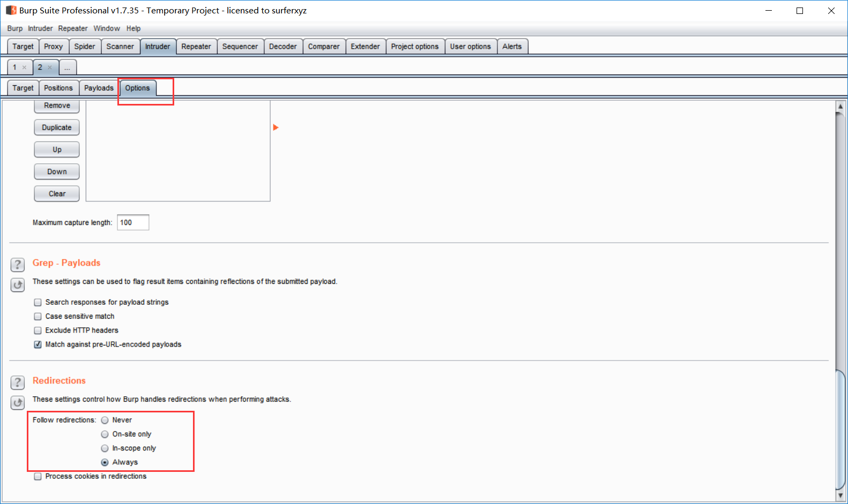
Task: Select the Intruder tool tab
Action: click(158, 47)
